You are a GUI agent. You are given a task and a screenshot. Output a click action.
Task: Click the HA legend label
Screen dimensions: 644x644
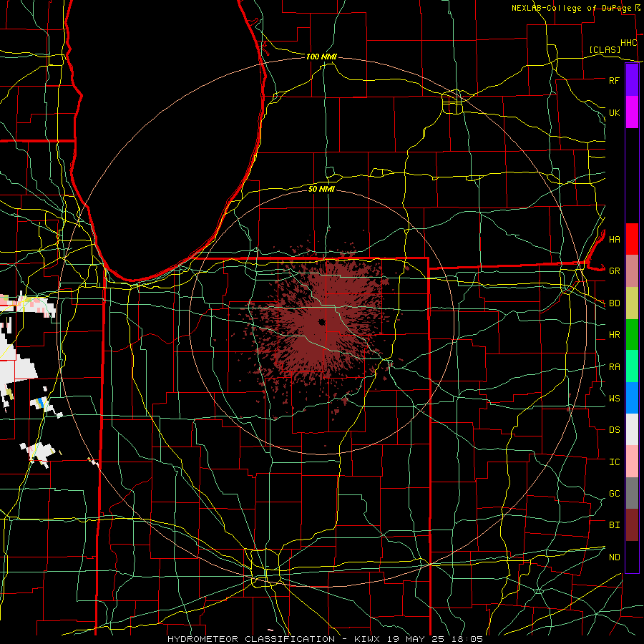click(614, 239)
